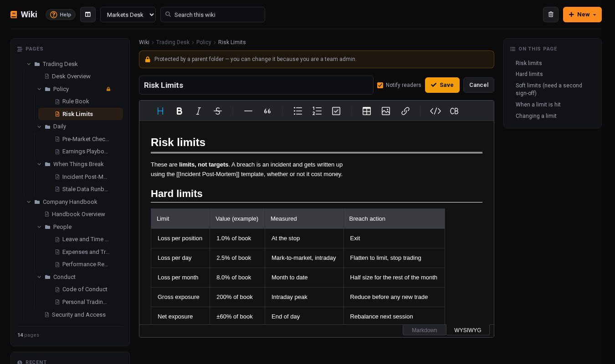This screenshot has width=615, height=364.
Task: Open the Incident Post-Mortem tree page
Action: click(85, 177)
